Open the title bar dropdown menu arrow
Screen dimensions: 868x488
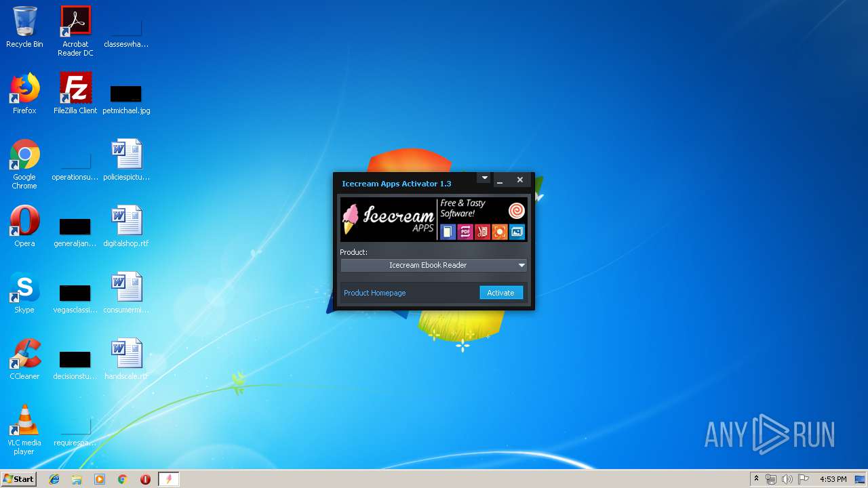click(x=484, y=178)
